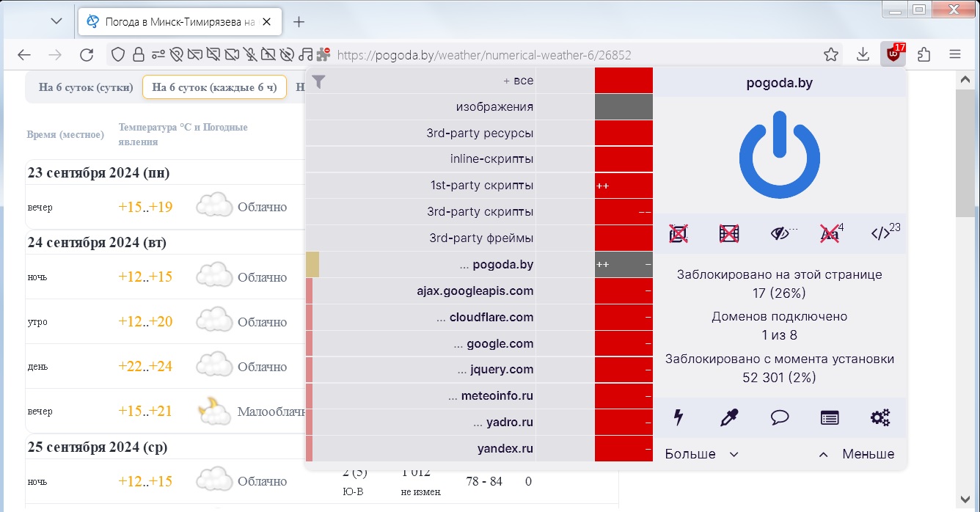Click the blocked microphone icon in address bar
980x512 pixels.
tap(251, 54)
